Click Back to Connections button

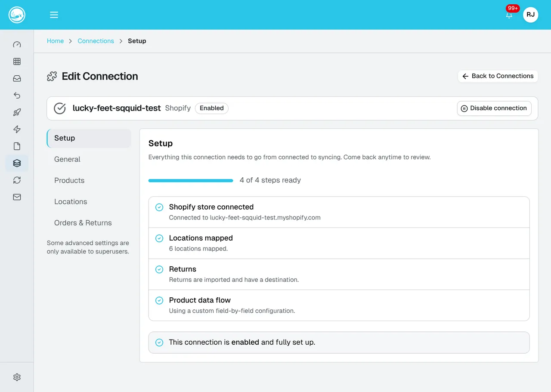498,76
